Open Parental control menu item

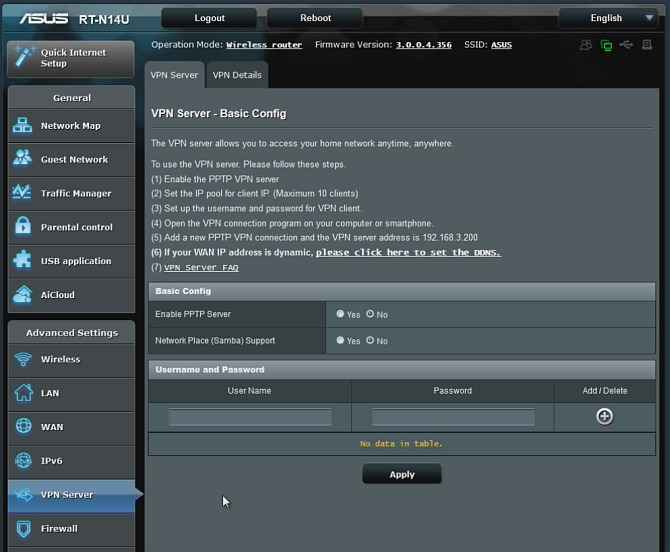point(71,227)
